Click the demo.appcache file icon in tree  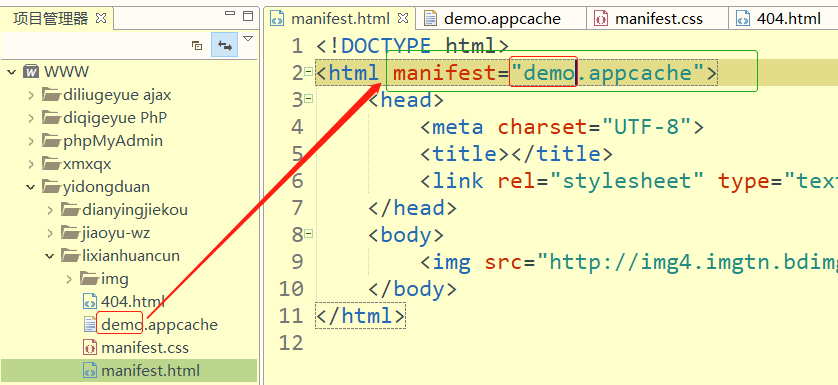click(x=90, y=325)
